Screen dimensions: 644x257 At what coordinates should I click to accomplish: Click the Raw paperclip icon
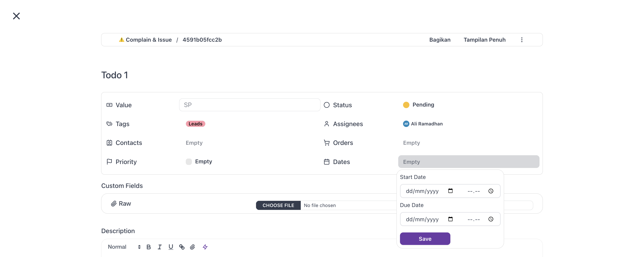coord(114,203)
